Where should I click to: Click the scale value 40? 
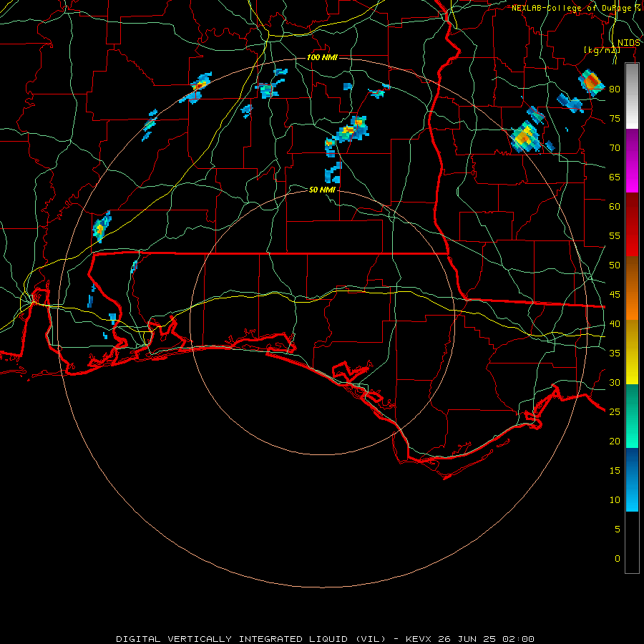(x=615, y=323)
